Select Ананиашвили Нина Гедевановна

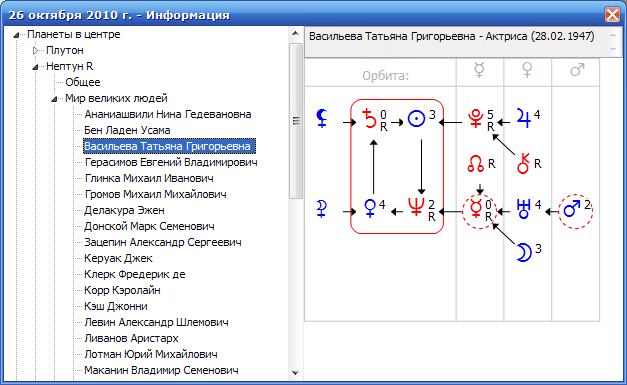coord(168,114)
